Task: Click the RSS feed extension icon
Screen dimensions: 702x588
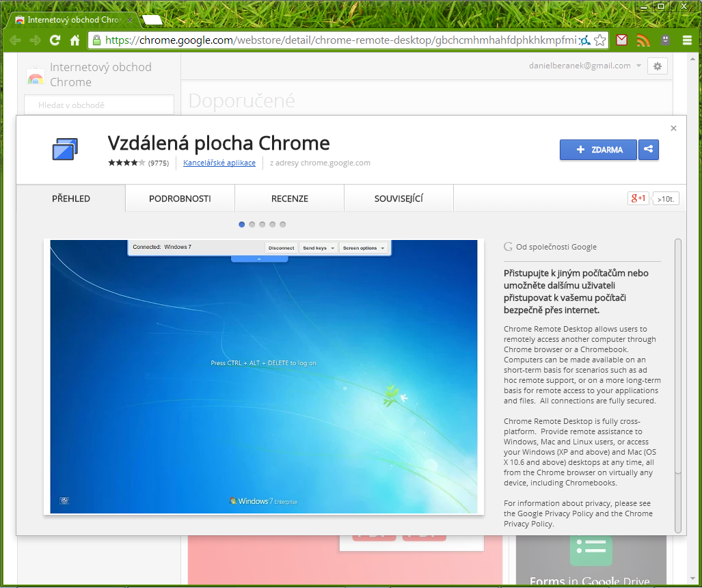Action: 643,40
